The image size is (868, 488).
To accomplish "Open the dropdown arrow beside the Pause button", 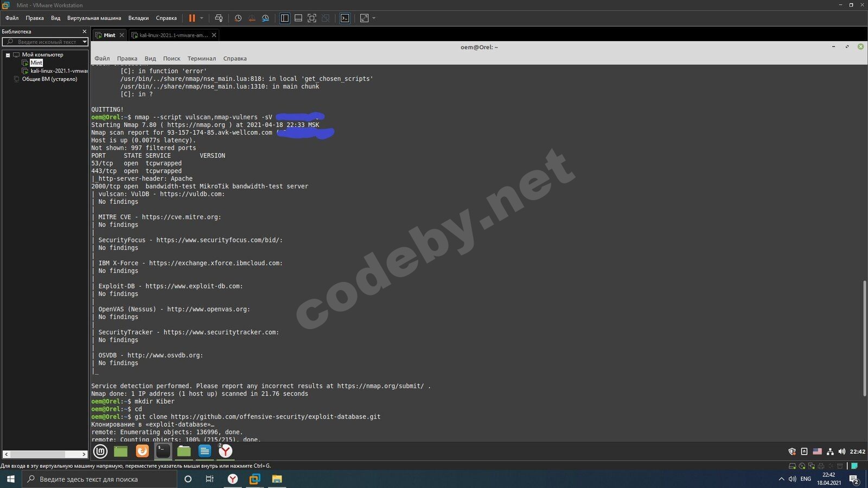I will [x=202, y=18].
